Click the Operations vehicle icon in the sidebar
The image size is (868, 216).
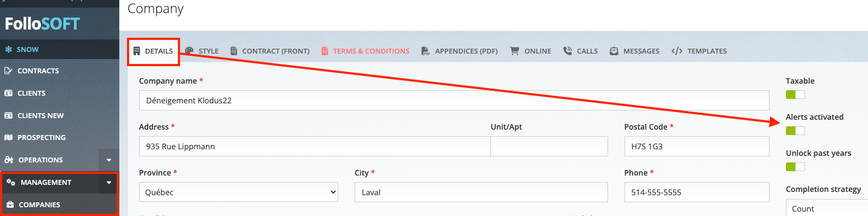point(9,160)
